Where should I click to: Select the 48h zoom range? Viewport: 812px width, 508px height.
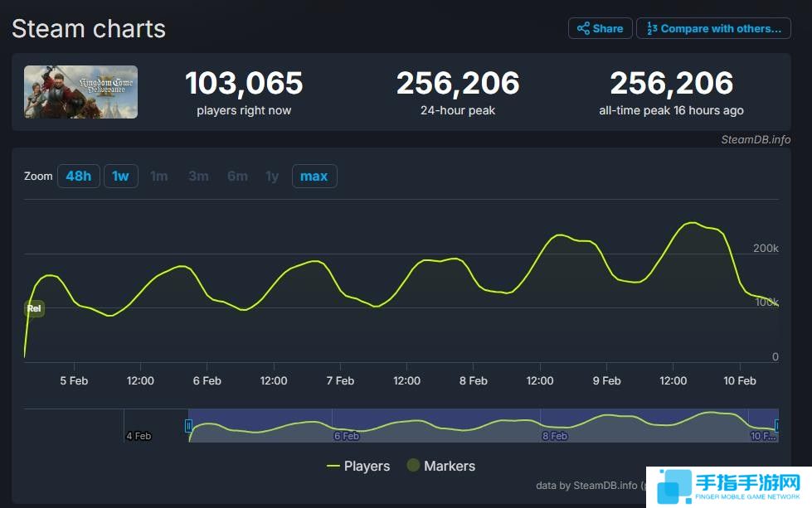[78, 176]
